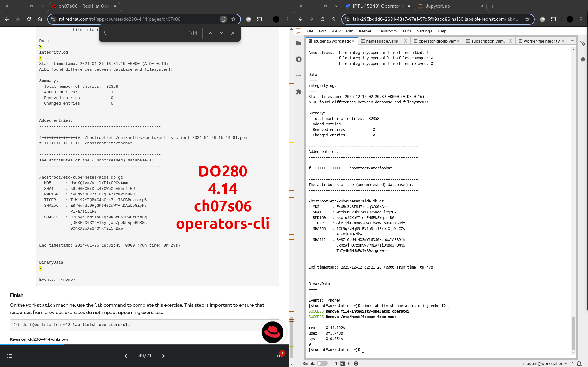Open Extension Manager puzzle icon
588x367 pixels.
[299, 92]
